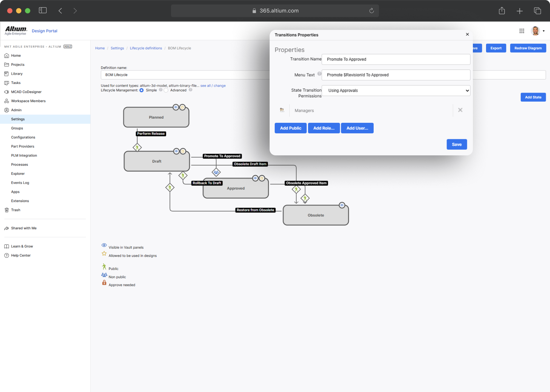Remove the Managers role with X icon
This screenshot has height=392, width=550.
coord(460,110)
